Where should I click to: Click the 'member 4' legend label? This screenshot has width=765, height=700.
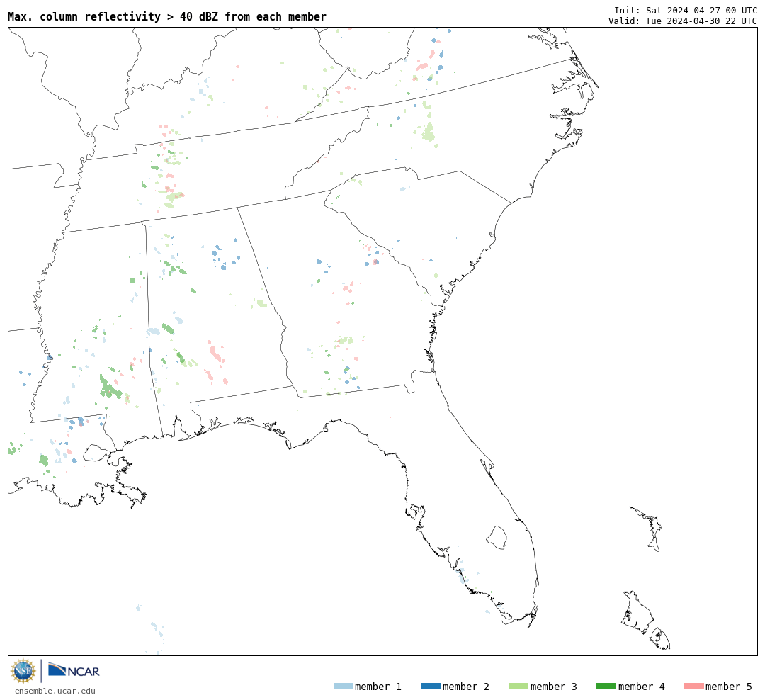641,687
